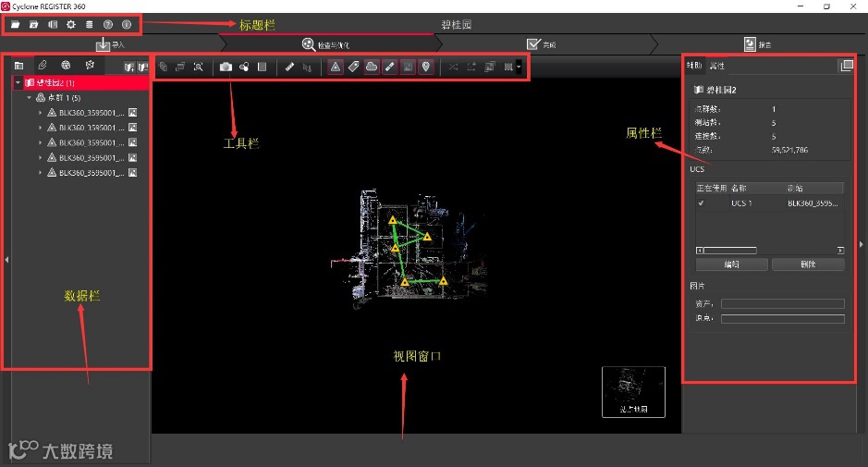Toggle the UCS 1 in-use checkmark
The width and height of the screenshot is (868, 467).
click(x=702, y=203)
